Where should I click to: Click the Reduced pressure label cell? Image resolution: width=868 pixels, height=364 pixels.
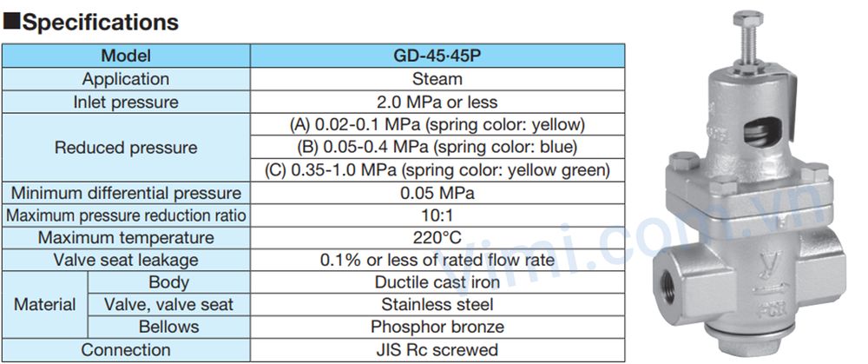126,147
